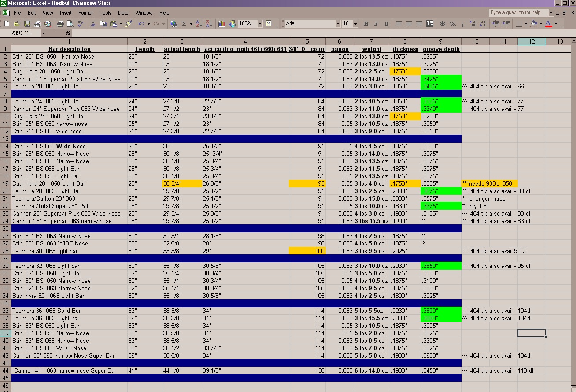Viewport: 576px width, 392px height.
Task: Toggle Center alignment
Action: point(409,24)
